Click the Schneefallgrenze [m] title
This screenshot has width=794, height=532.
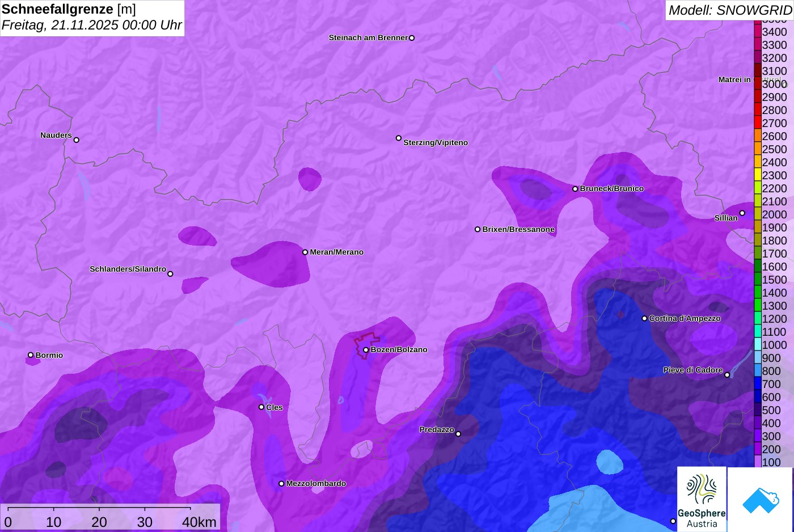[x=69, y=9]
